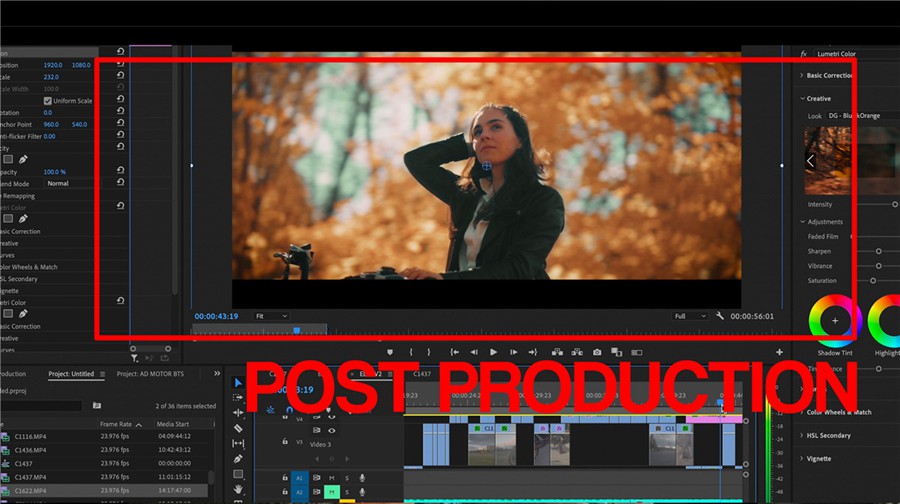This screenshot has width=900, height=504.
Task: Switch to the Project: Untitled tab
Action: (71, 374)
